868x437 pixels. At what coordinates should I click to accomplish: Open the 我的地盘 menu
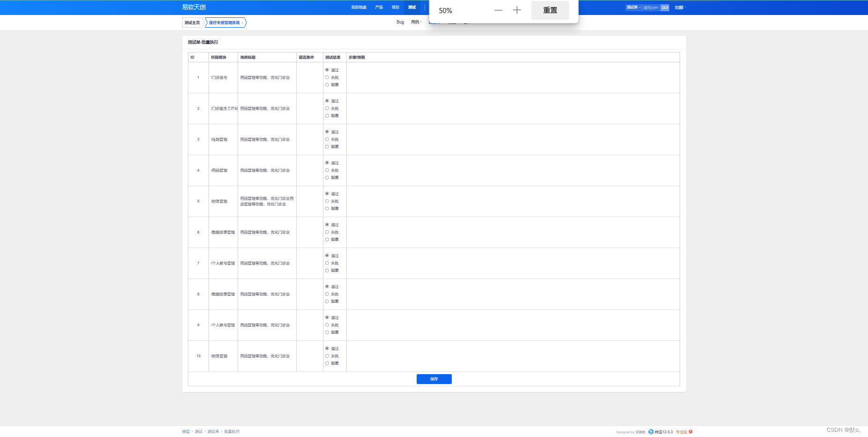coord(359,8)
